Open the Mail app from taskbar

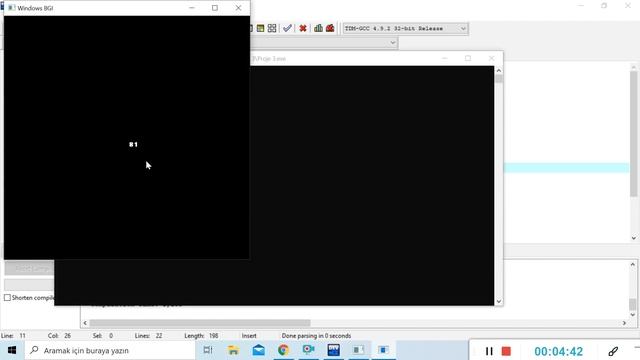coord(258,350)
